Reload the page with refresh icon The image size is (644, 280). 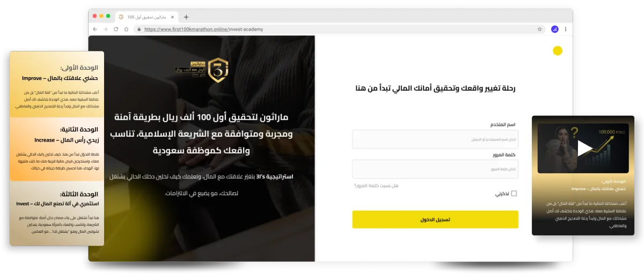116,29
